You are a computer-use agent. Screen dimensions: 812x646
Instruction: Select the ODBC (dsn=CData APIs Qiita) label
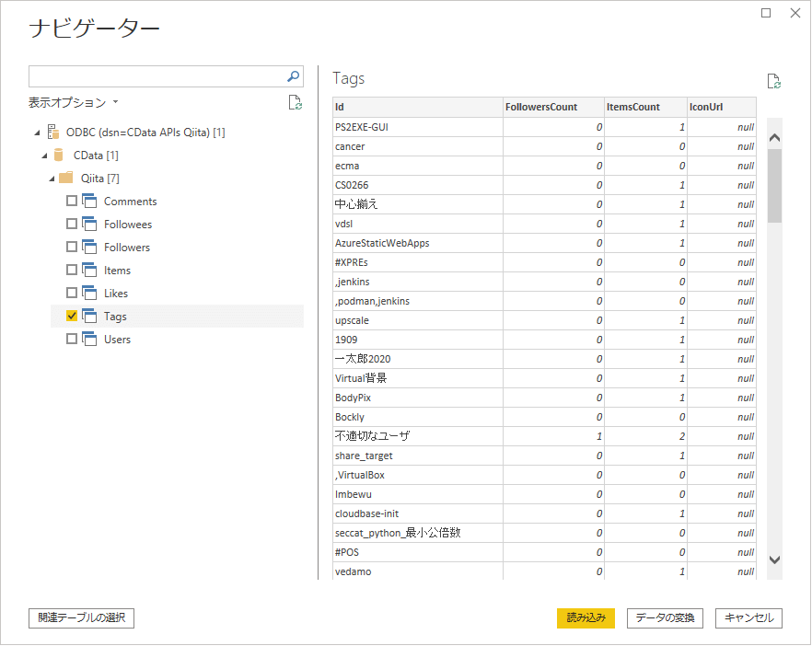coord(145,133)
